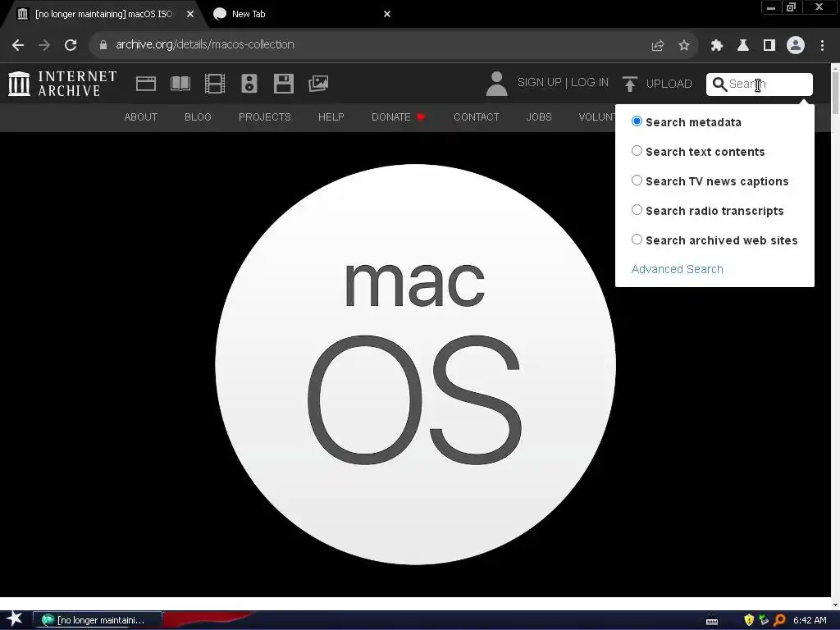This screenshot has height=630, width=840.
Task: Open the Internet Archive home logo
Action: pyautogui.click(x=62, y=84)
